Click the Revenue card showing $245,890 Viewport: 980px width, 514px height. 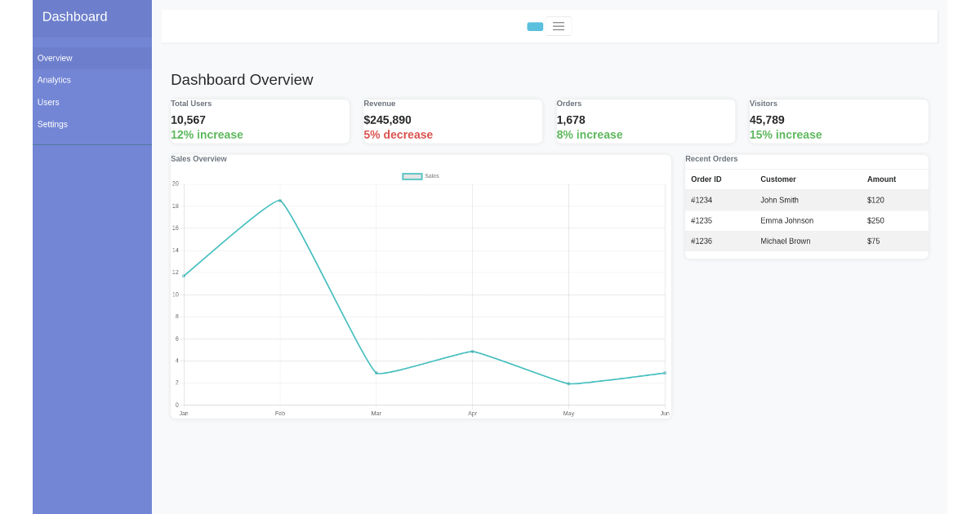coord(452,120)
